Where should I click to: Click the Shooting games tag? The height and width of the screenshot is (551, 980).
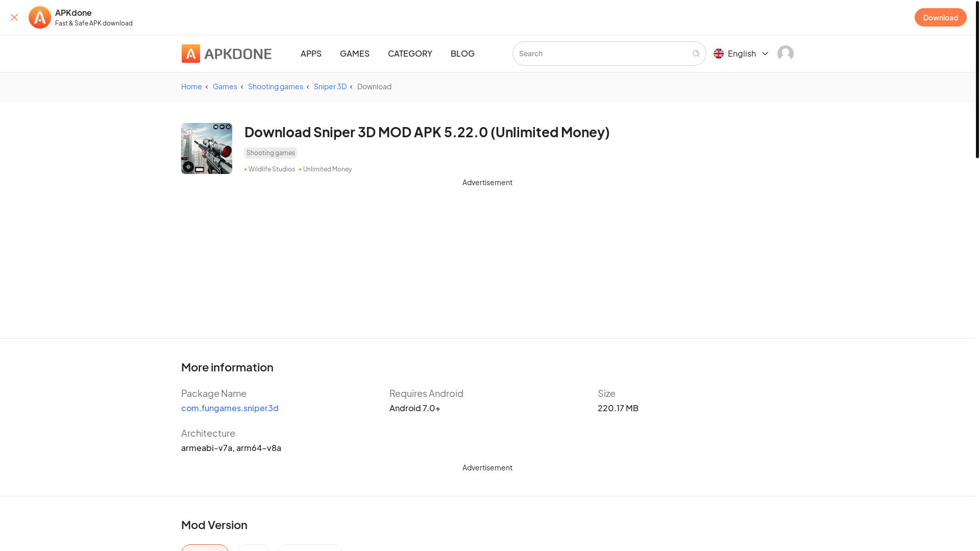271,153
